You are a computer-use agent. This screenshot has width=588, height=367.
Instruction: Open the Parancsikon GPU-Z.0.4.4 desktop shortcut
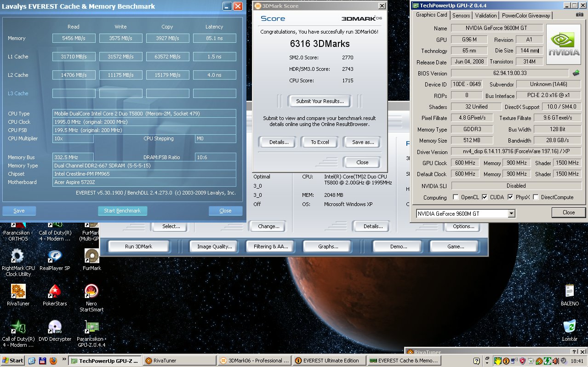(91, 334)
